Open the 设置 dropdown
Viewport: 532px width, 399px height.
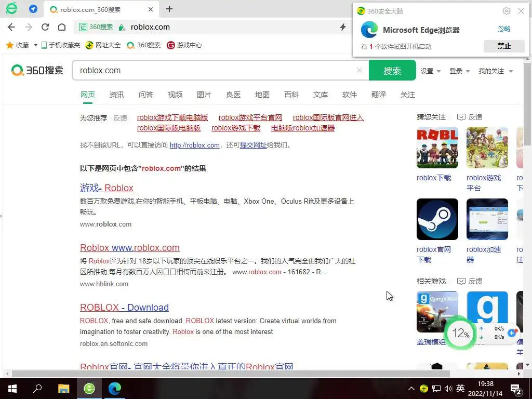point(431,71)
